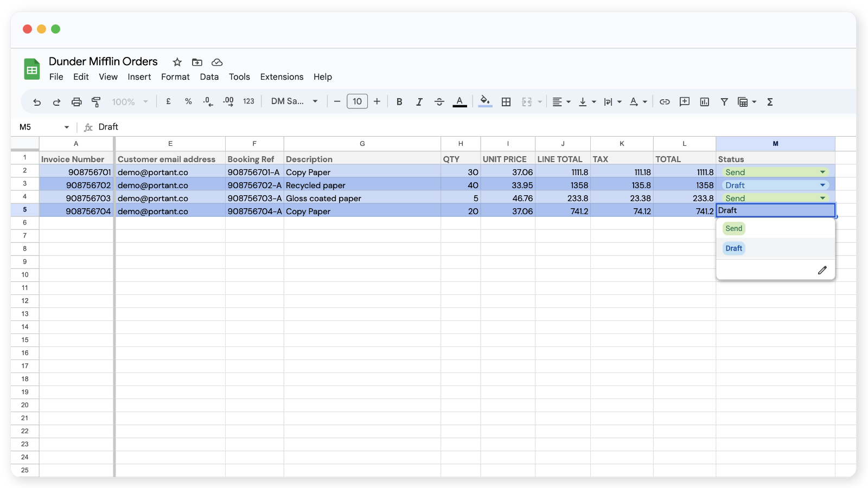Image resolution: width=868 pixels, height=488 pixels.
Task: Click the insert link icon
Action: 665,102
